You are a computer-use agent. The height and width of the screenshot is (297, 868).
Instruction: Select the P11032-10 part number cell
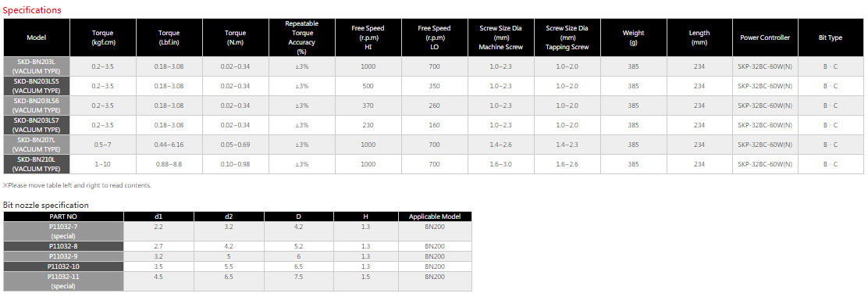64,266
